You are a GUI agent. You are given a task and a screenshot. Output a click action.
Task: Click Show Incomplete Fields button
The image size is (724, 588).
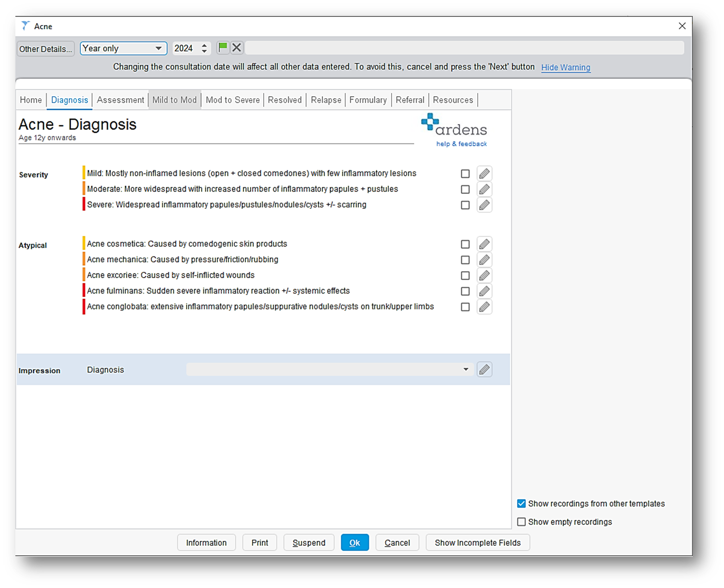click(x=478, y=542)
